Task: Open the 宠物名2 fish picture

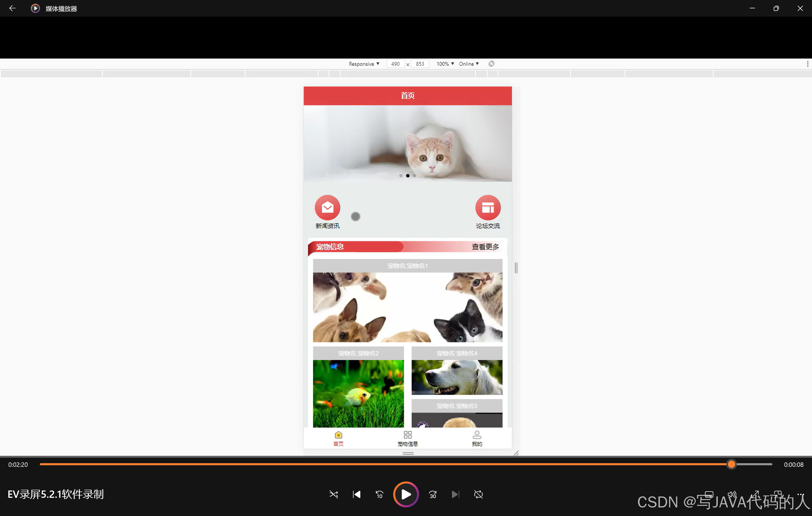Action: pyautogui.click(x=358, y=394)
